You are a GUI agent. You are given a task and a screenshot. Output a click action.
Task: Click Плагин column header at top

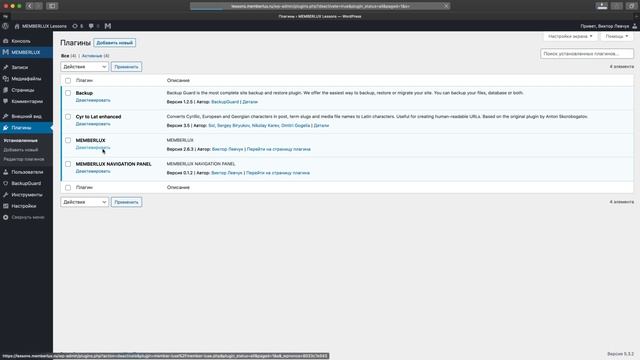(x=84, y=80)
